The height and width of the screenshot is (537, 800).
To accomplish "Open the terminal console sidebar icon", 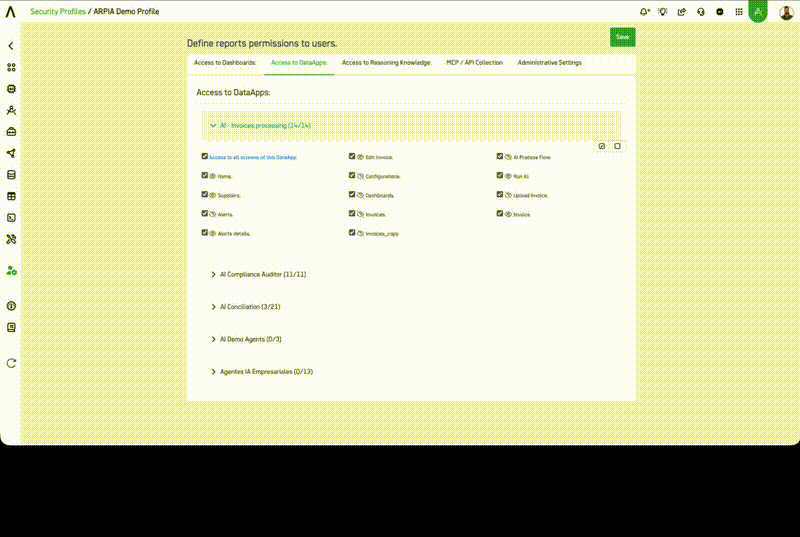I will coord(11,218).
